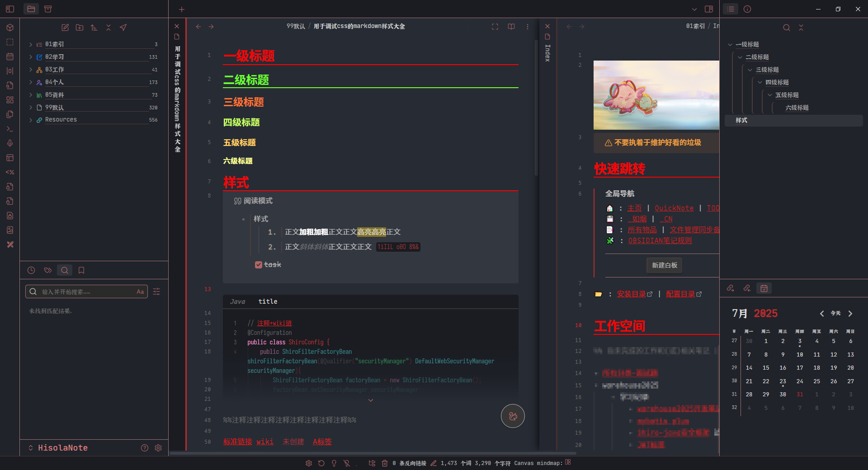Image resolution: width=868 pixels, height=470 pixels.
Task: Create a new note in file explorer
Action: [x=65, y=28]
